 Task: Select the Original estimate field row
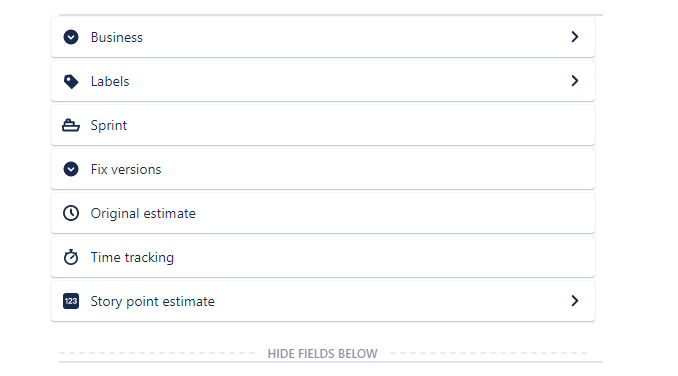tap(323, 213)
